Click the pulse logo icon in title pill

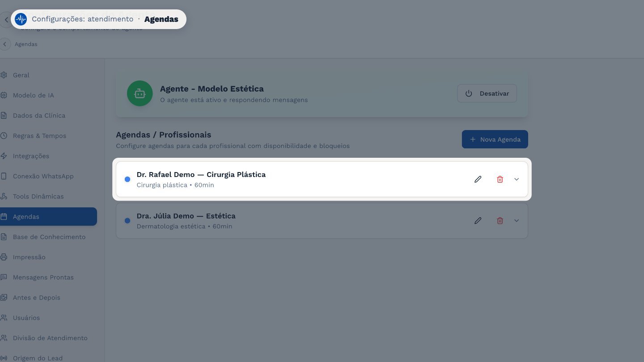coord(21,19)
